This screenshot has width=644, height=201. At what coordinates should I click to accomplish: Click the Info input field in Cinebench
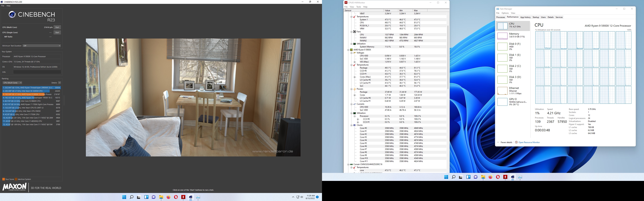click(37, 72)
